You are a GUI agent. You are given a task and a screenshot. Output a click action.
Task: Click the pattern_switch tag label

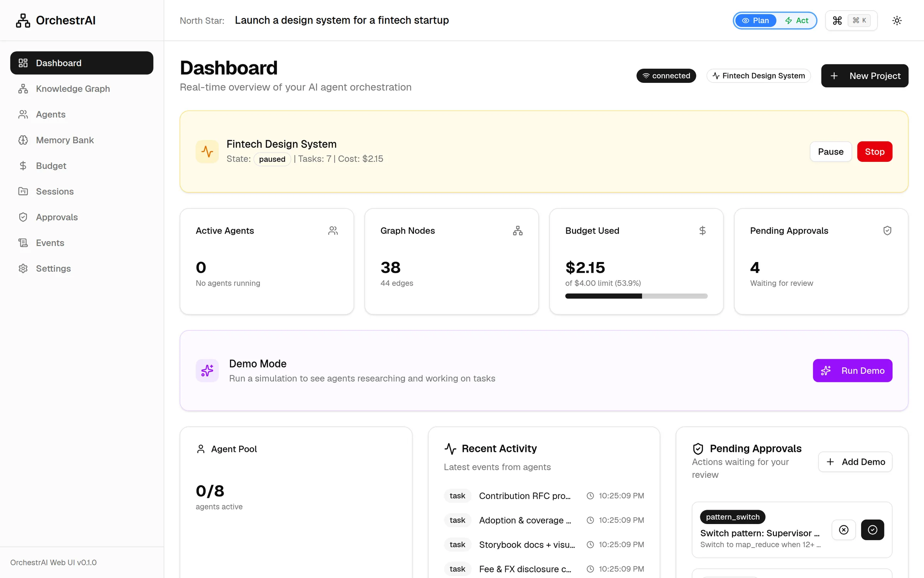(733, 517)
